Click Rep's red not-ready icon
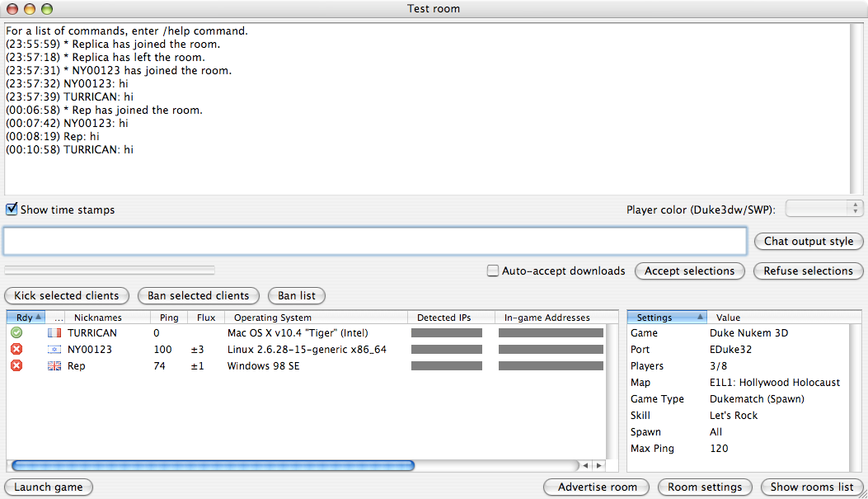Image resolution: width=868 pixels, height=499 pixels. click(16, 365)
